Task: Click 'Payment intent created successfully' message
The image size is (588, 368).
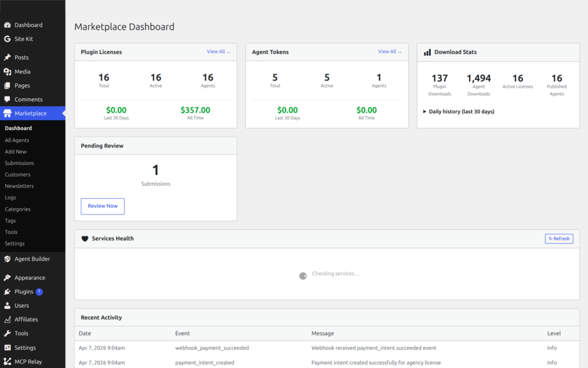Action: pos(376,363)
